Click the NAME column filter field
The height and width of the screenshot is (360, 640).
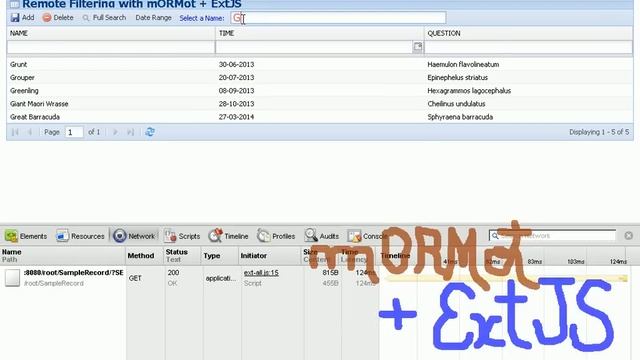coord(111,47)
